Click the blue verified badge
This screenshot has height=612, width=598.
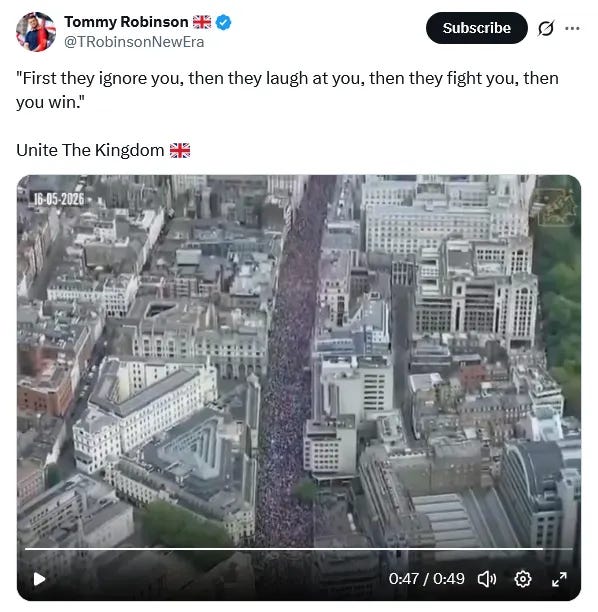point(223,22)
